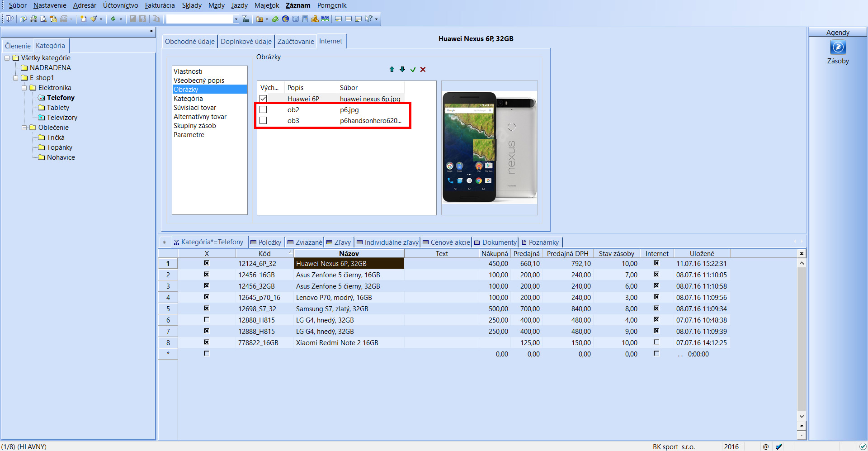This screenshot has height=451, width=868.
Task: Open the Účtovníctvo menu
Action: point(121,5)
